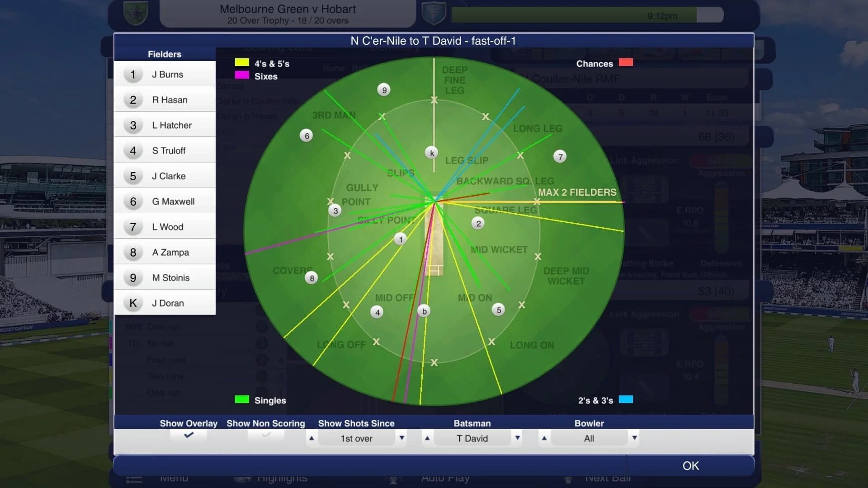Image resolution: width=868 pixels, height=488 pixels.
Task: Click fielder marker 9 on the field map
Action: click(x=384, y=89)
